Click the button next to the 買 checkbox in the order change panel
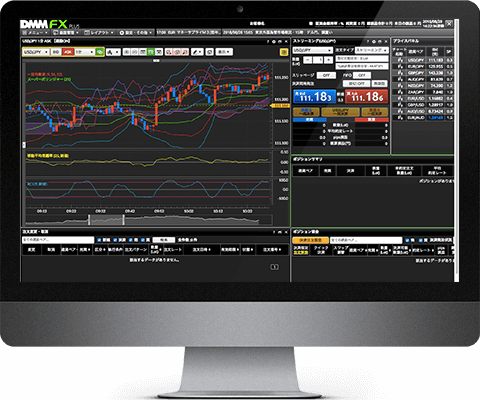 coord(164,240)
